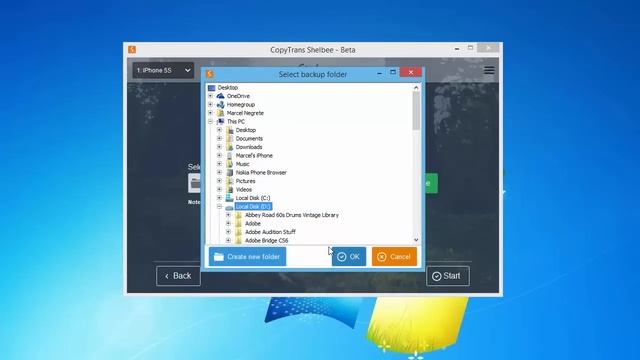Viewport: 640px width, 360px height.
Task: Select the root Desktop tree item
Action: [x=228, y=87]
